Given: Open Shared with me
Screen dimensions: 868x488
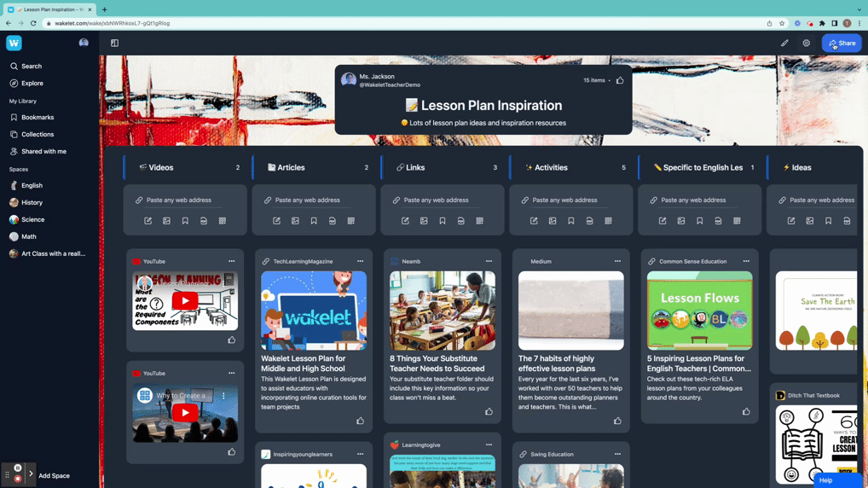Looking at the screenshot, I should (x=38, y=151).
